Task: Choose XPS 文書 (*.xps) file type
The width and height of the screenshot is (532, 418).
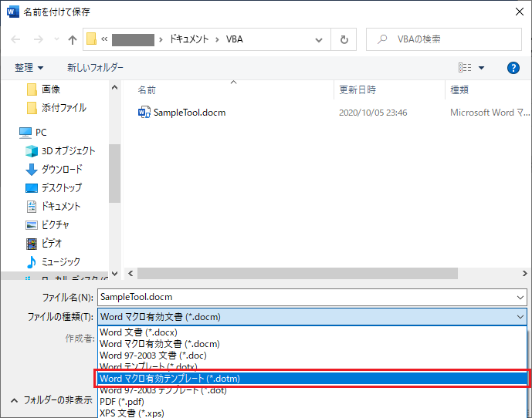Action: click(312, 413)
